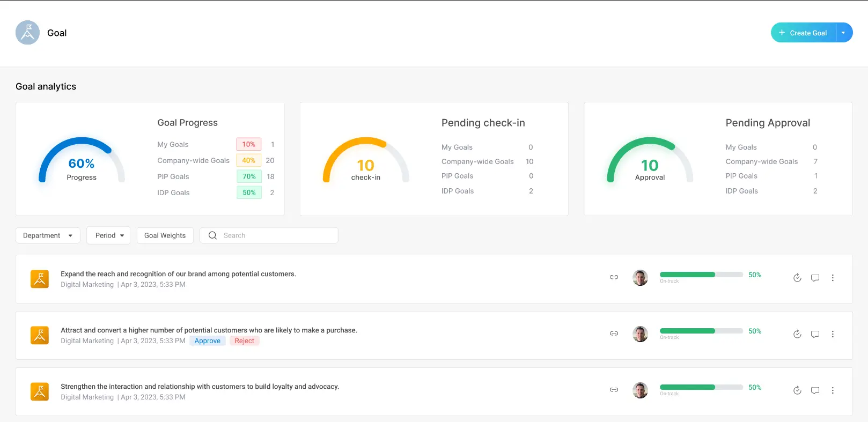Click the Create Goal button

(803, 33)
